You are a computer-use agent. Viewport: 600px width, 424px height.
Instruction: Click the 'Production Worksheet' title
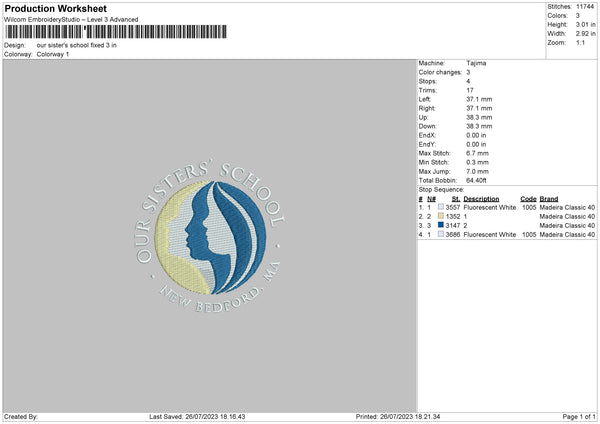click(55, 8)
